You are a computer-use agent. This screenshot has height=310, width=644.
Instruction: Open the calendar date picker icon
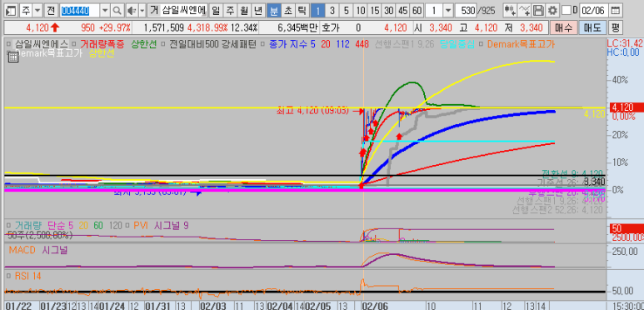615,10
